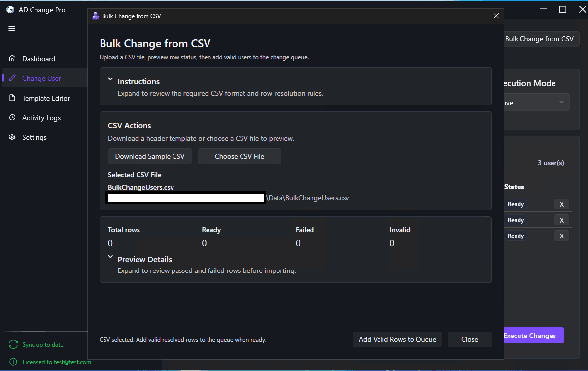Click the Status column header
The image size is (588, 371).
(514, 187)
